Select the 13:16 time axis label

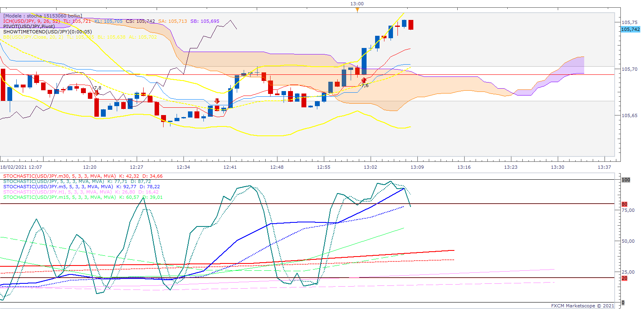pyautogui.click(x=464, y=167)
